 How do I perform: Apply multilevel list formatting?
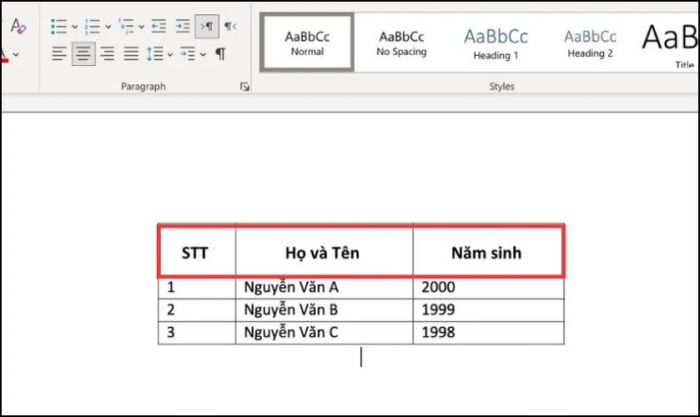[x=126, y=26]
